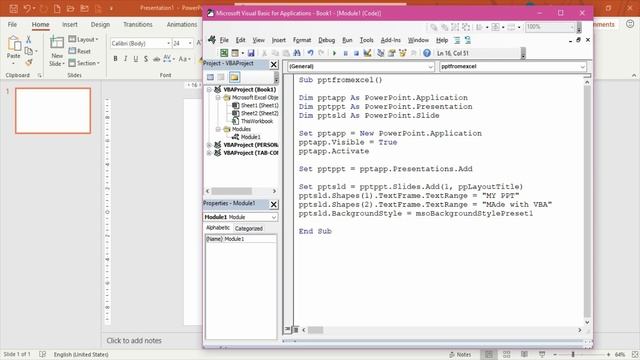Open Transitions tab in PowerPoint ribbon
This screenshot has width=640, height=360.
coord(138,24)
